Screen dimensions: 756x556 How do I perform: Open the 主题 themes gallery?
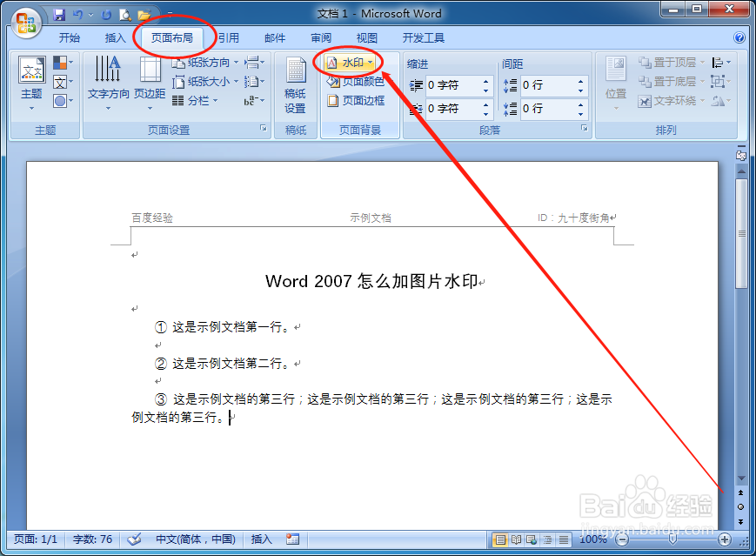[32, 83]
